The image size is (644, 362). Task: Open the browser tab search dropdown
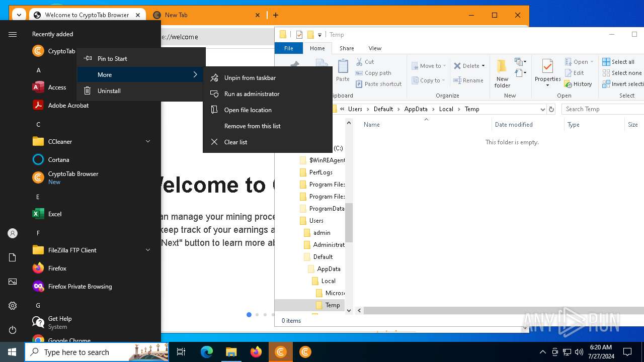pos(19,15)
